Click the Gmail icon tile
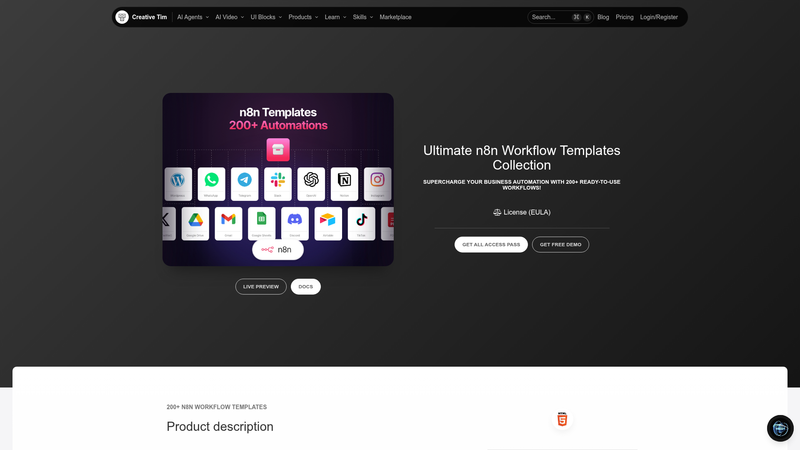 tap(229, 223)
